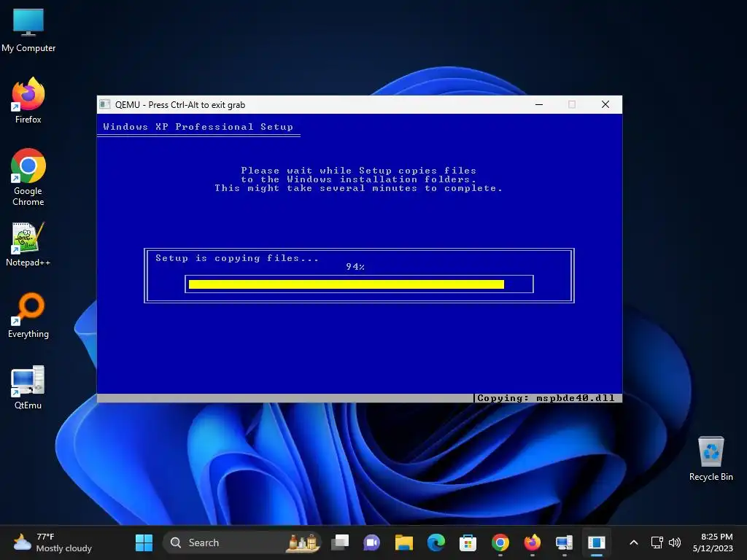Open the clock showing 8:25 PM
This screenshot has width=747, height=560.
(x=713, y=542)
